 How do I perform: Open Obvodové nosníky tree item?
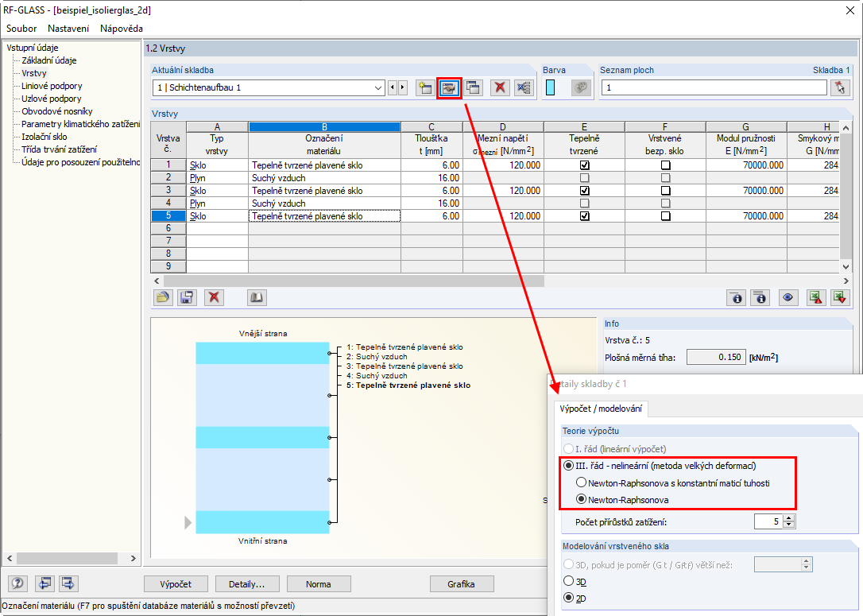57,111
